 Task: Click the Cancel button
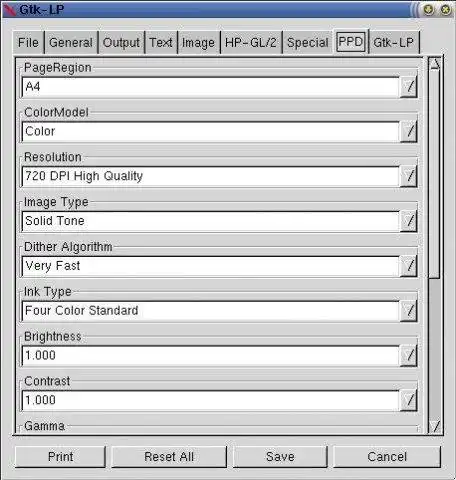click(387, 457)
